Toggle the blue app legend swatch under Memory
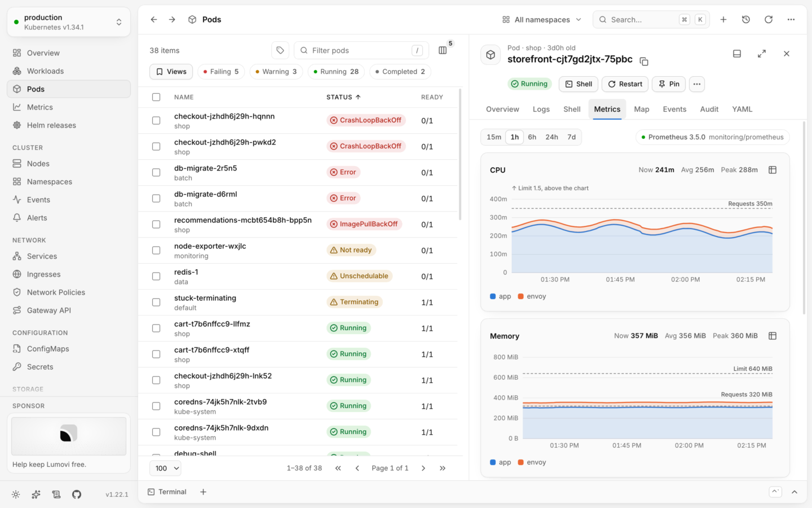 (493, 462)
